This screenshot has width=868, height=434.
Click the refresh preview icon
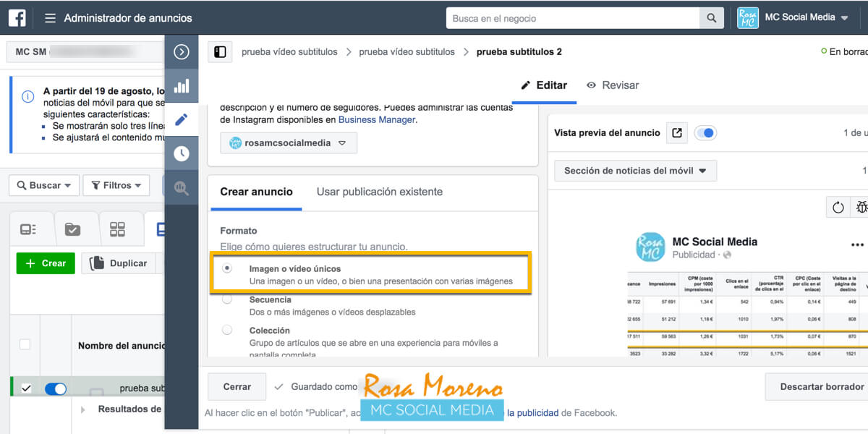click(x=838, y=208)
